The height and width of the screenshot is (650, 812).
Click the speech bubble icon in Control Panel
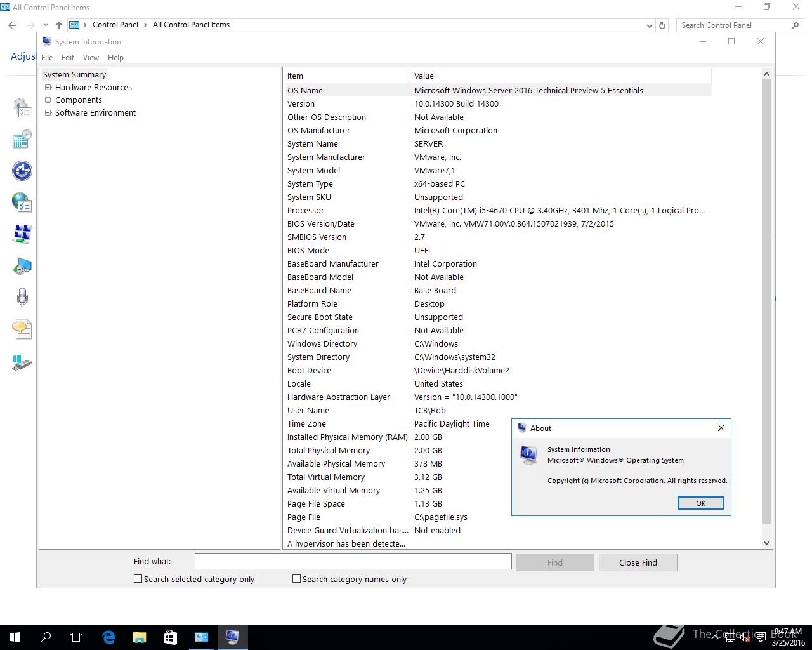[x=22, y=329]
